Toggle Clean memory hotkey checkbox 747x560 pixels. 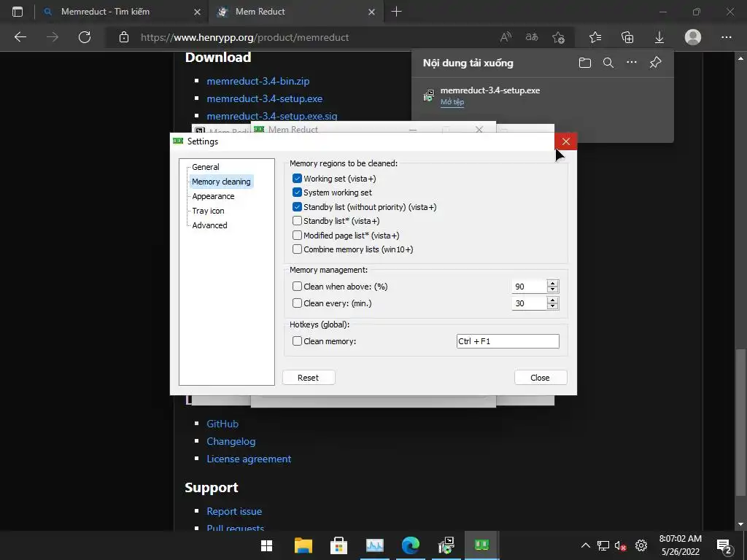click(297, 341)
